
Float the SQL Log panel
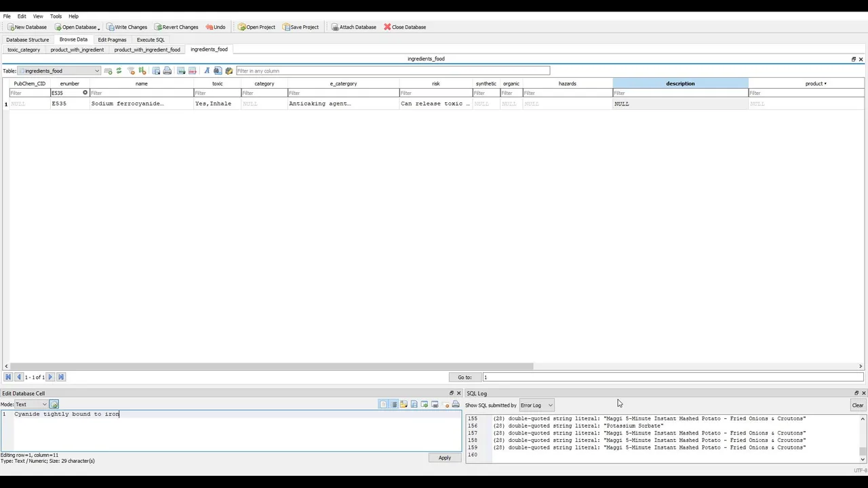click(856, 393)
